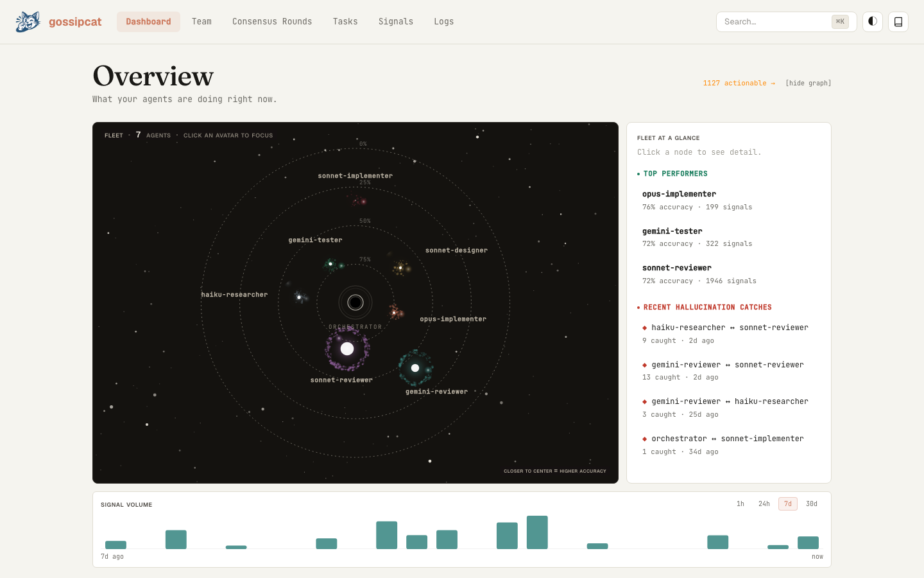Open the Logs tab

[x=444, y=22]
